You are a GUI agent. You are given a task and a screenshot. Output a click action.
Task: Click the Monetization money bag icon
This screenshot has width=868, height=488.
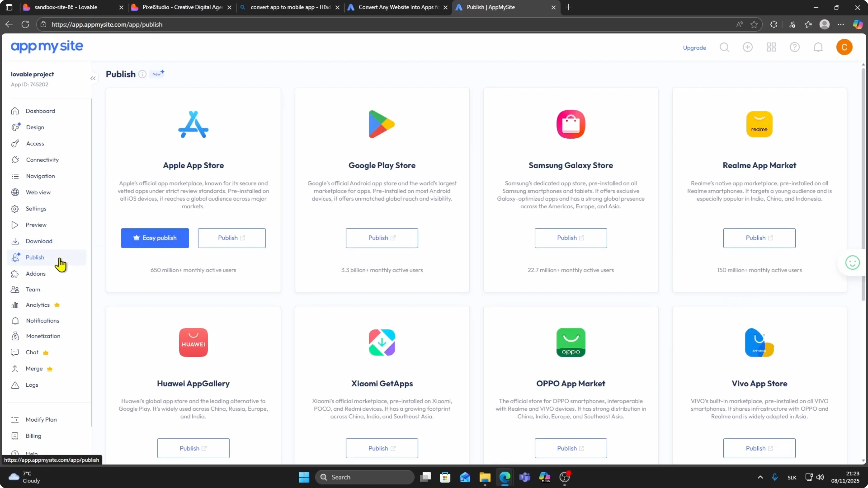[x=15, y=336]
